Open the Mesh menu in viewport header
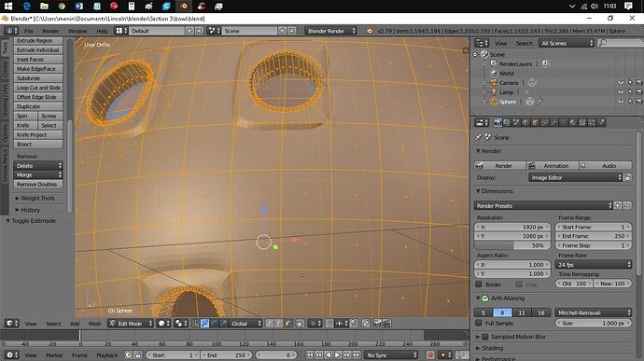644x361 pixels. click(94, 324)
